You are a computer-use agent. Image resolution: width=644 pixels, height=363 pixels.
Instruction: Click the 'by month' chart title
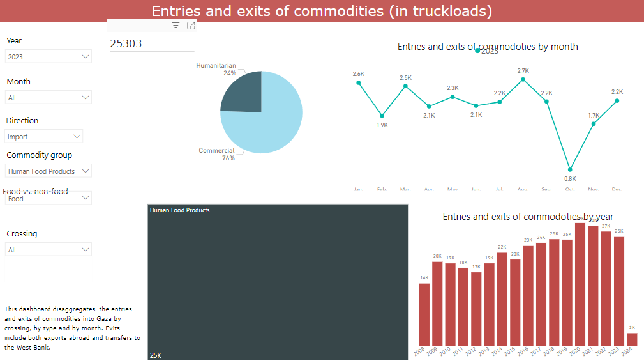pyautogui.click(x=488, y=47)
